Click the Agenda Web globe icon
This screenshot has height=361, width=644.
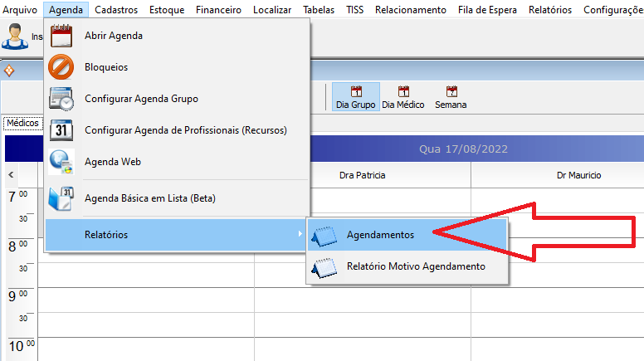tap(62, 162)
